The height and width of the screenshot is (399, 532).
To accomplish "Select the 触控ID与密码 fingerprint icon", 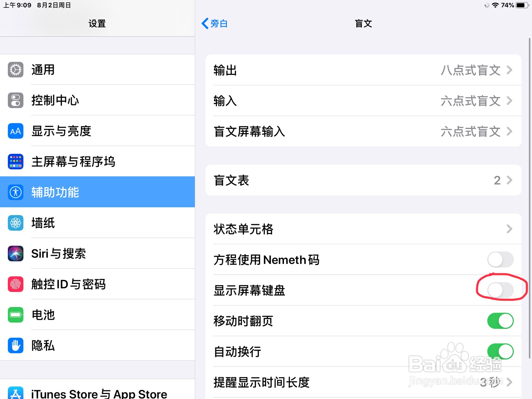I will point(16,284).
